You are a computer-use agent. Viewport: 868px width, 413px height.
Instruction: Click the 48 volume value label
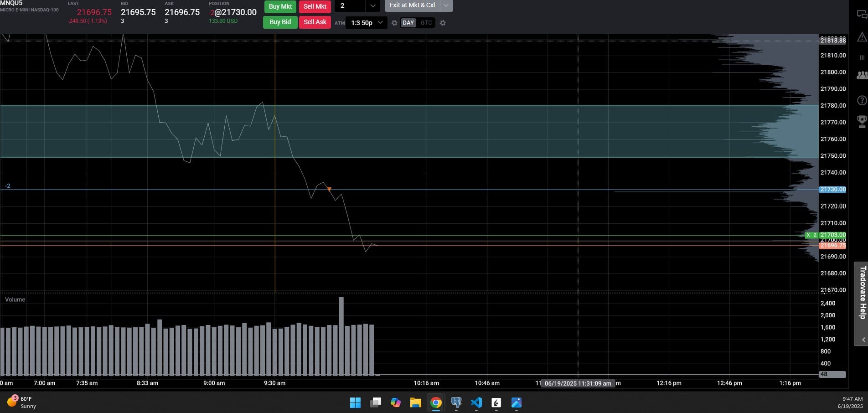click(832, 374)
